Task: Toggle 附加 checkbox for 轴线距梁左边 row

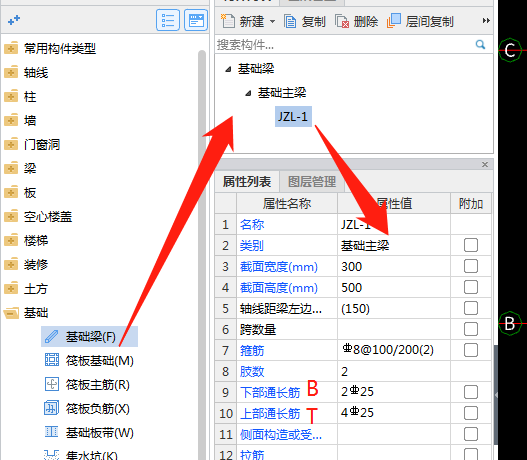Action: (471, 308)
